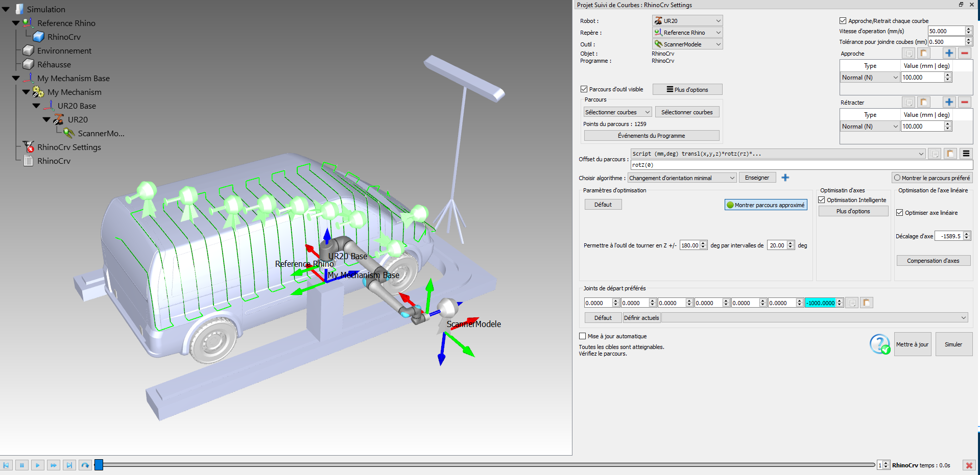Enable Mise à jour automatique checkbox
Viewport: 980px width, 475px height.
[x=583, y=336]
